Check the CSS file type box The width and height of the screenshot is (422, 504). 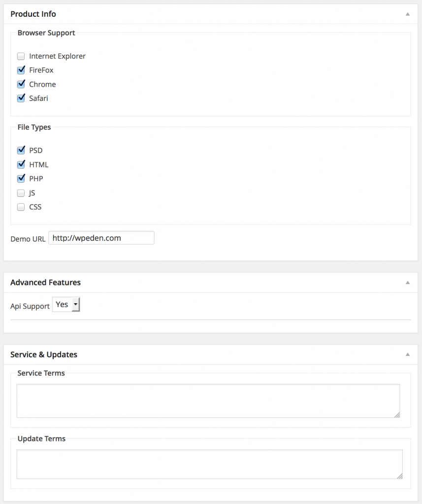21,207
